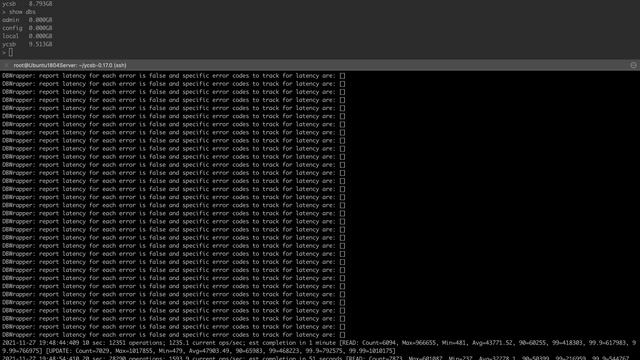Select the 'local 0.000GB' database row

(27, 36)
